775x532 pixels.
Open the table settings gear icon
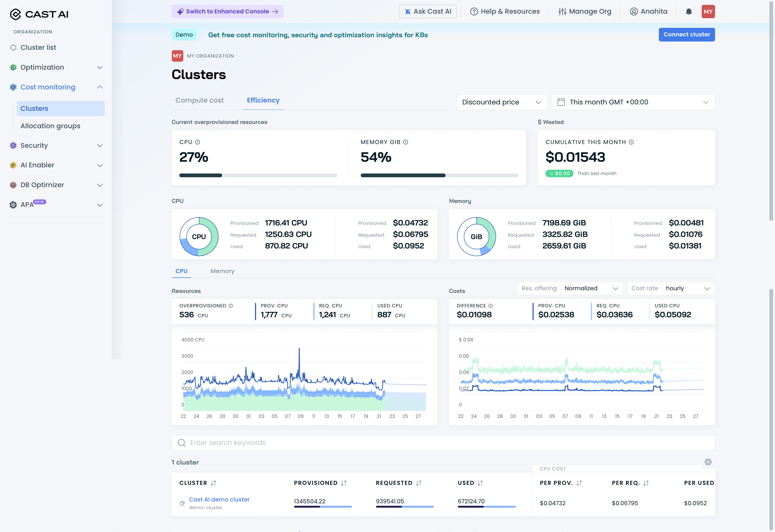tap(708, 462)
